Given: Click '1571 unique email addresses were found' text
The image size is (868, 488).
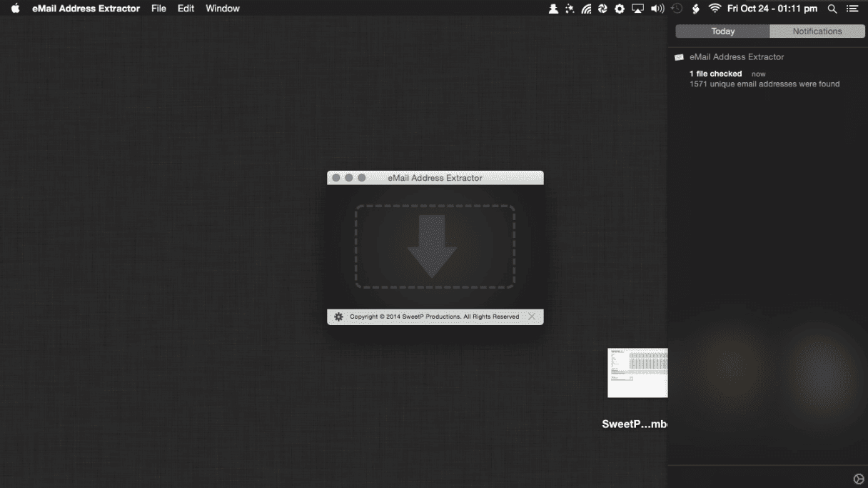Looking at the screenshot, I should pyautogui.click(x=764, y=84).
